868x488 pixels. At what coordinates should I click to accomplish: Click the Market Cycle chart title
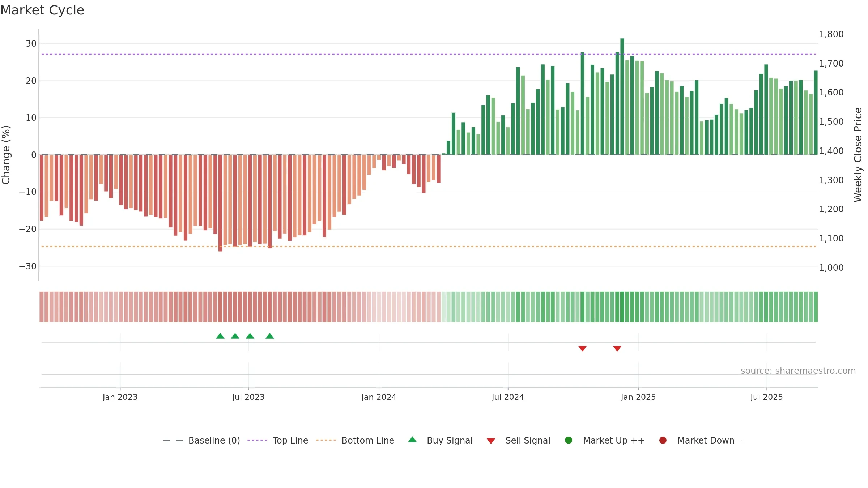click(42, 10)
